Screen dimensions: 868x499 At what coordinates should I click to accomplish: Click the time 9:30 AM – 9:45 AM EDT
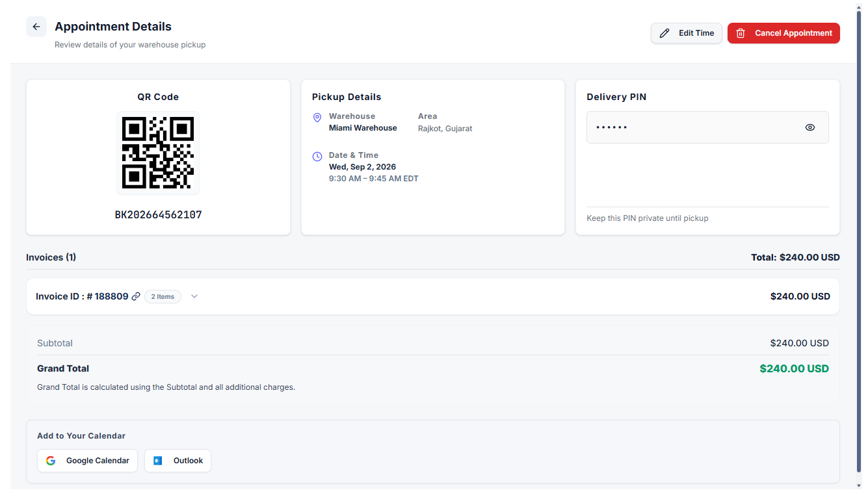pos(374,179)
